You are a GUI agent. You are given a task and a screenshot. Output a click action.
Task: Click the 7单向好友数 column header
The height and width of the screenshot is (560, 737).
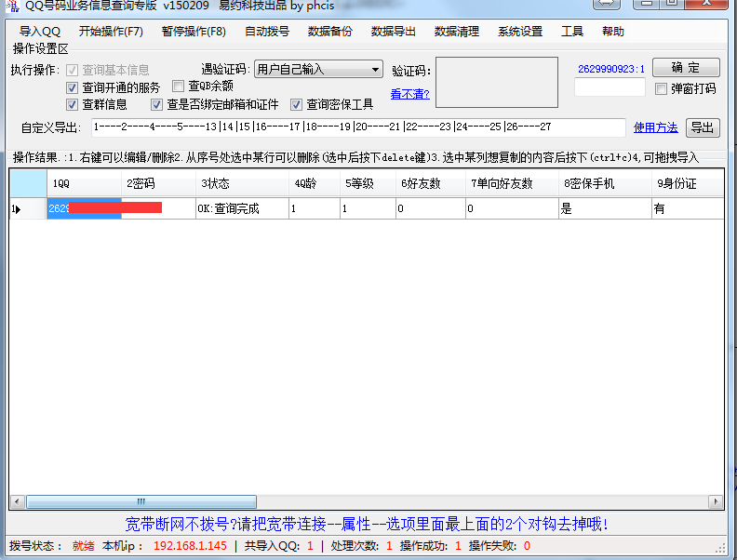[512, 183]
